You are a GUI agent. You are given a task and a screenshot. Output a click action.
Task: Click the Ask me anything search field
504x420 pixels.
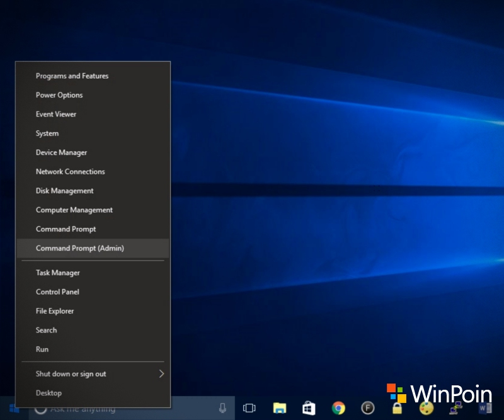click(x=101, y=408)
